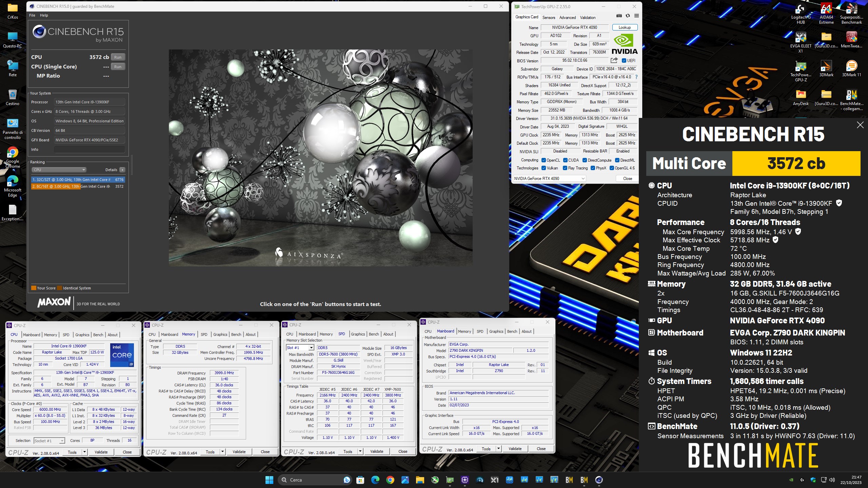The image size is (868, 488).
Task: Open Tools dropdown arrow in CPU tab window
Action: [x=85, y=452]
